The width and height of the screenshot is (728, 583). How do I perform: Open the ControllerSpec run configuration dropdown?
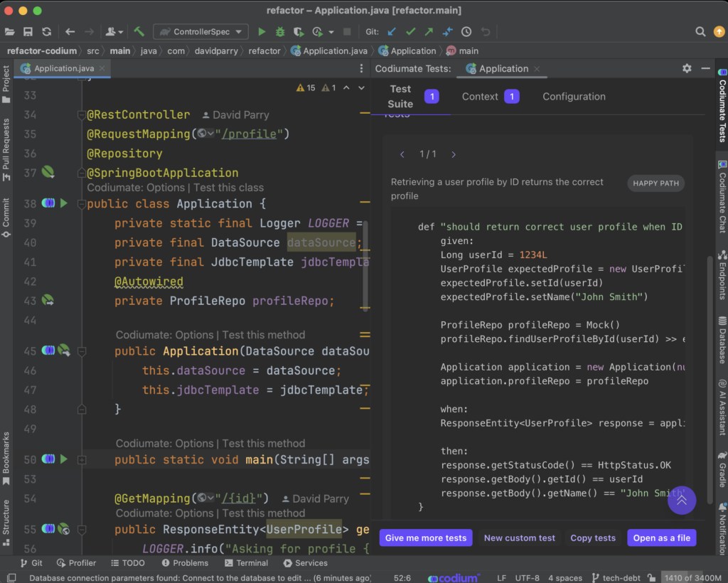pos(200,31)
